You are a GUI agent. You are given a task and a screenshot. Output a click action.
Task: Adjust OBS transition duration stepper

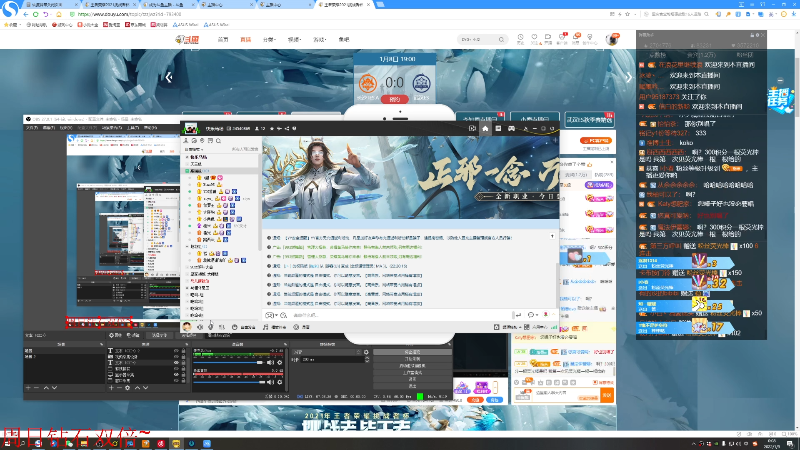[x=367, y=359]
